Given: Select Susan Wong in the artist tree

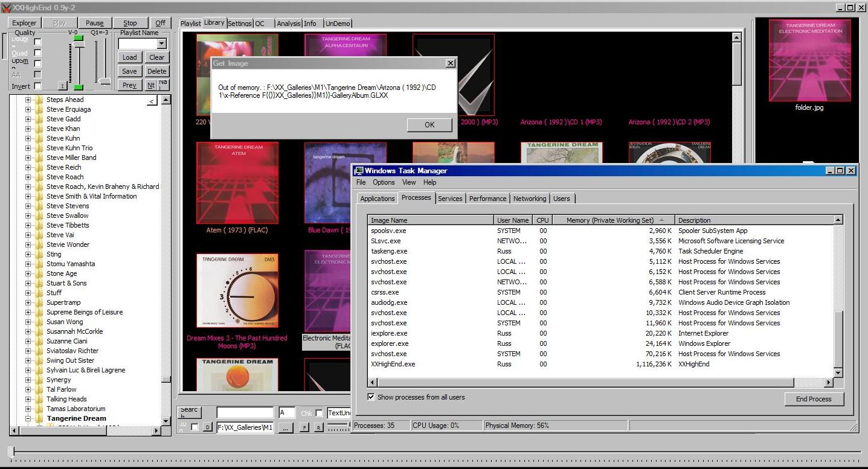Looking at the screenshot, I should click(x=65, y=322).
